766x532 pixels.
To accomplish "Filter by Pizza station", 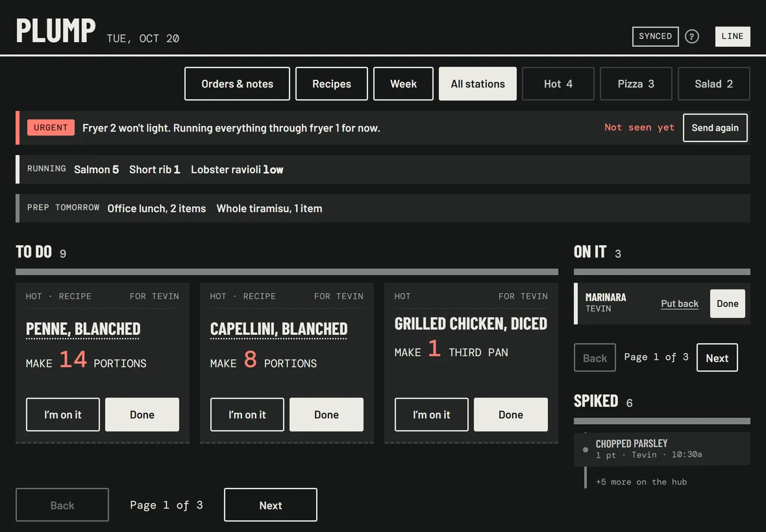I will [636, 84].
